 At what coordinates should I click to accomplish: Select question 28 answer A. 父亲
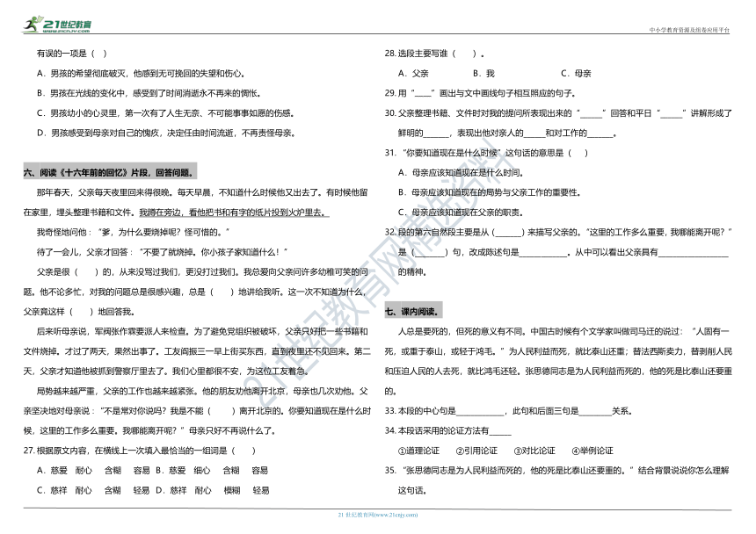[x=413, y=73]
